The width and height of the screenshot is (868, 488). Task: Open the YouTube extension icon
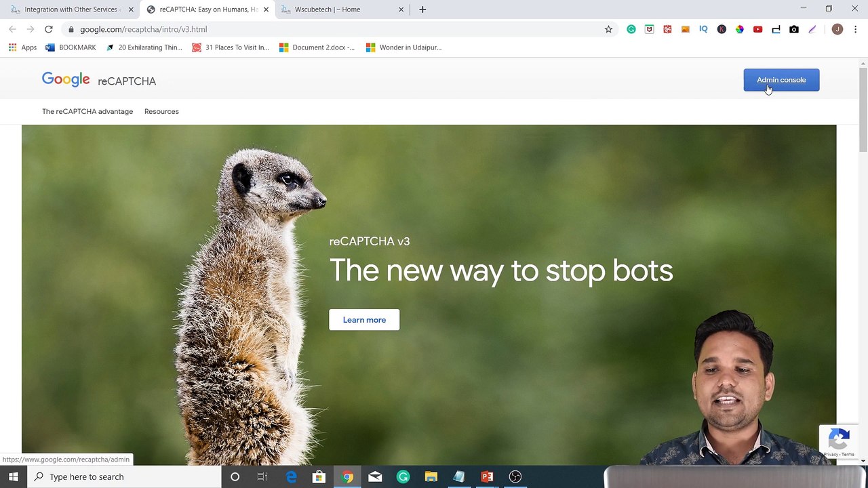(x=757, y=29)
